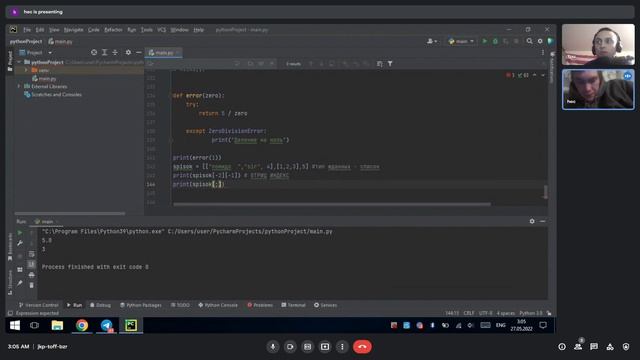Click Project panel horizontal scrollbar

click(x=70, y=213)
